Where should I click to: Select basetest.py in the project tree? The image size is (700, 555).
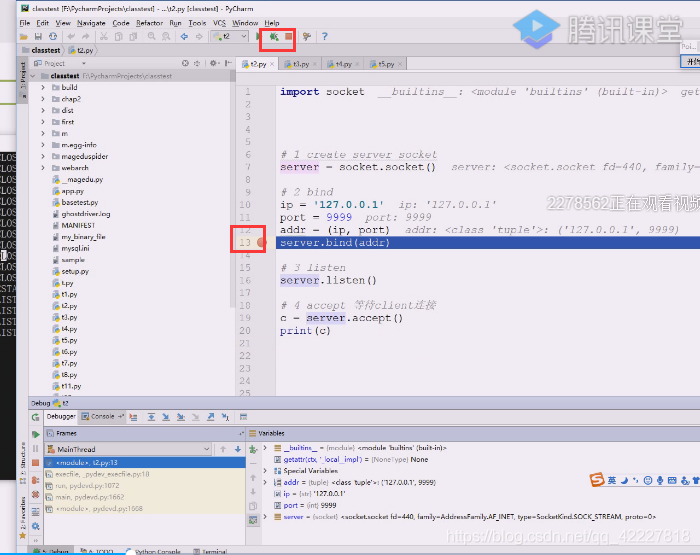tap(75, 203)
